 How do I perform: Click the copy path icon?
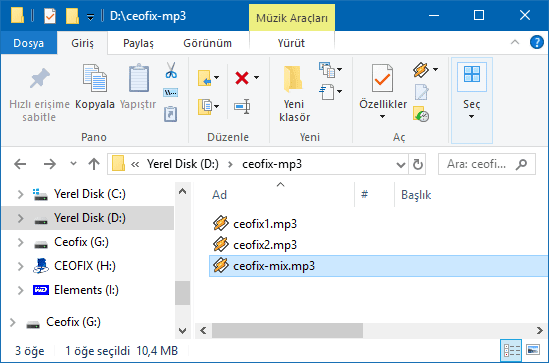[x=171, y=92]
